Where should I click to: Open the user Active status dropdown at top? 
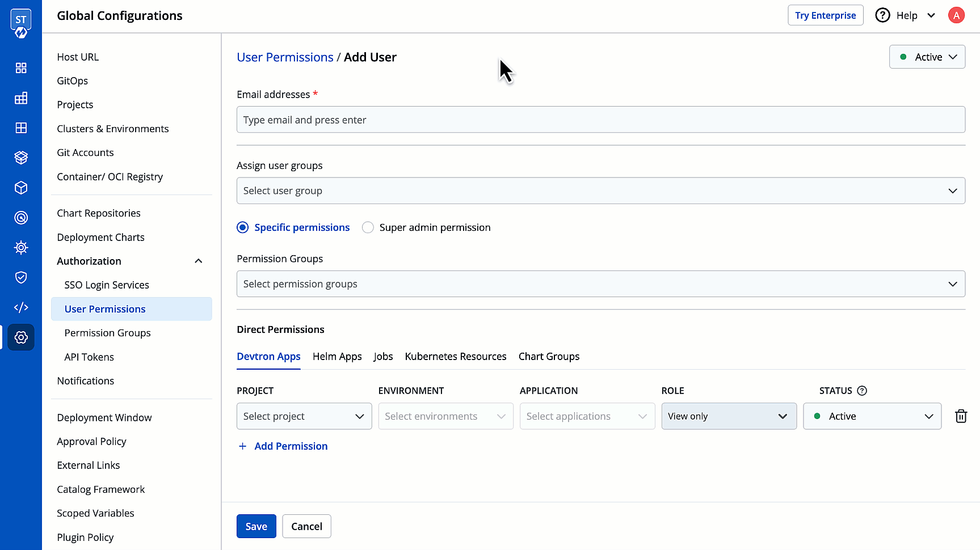[927, 57]
